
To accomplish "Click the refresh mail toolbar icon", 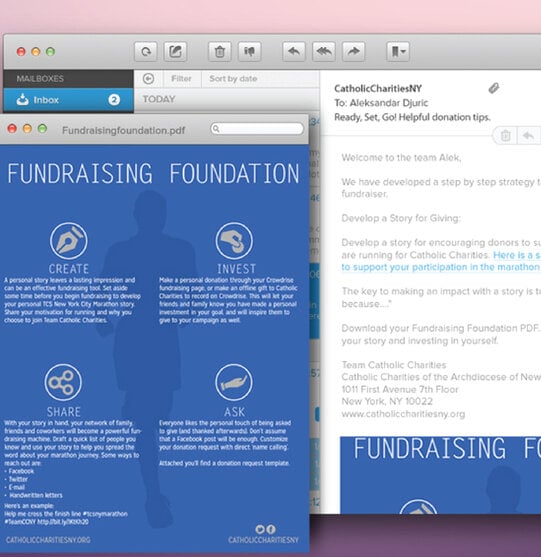I will coord(146,52).
